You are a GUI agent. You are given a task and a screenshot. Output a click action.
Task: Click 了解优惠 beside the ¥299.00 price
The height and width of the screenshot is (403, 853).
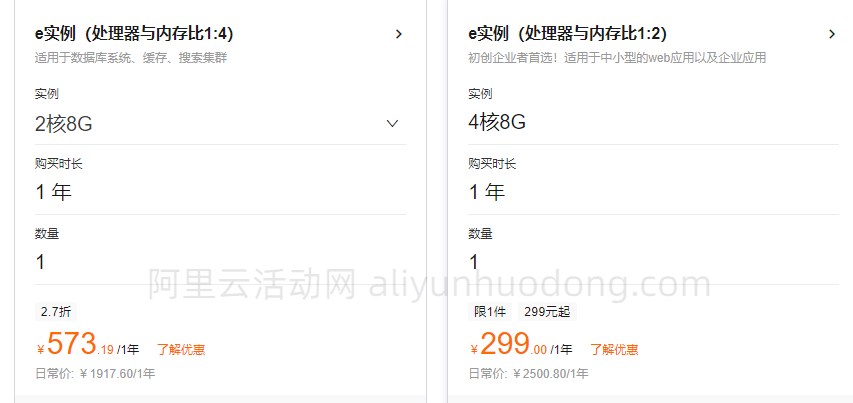pos(614,349)
